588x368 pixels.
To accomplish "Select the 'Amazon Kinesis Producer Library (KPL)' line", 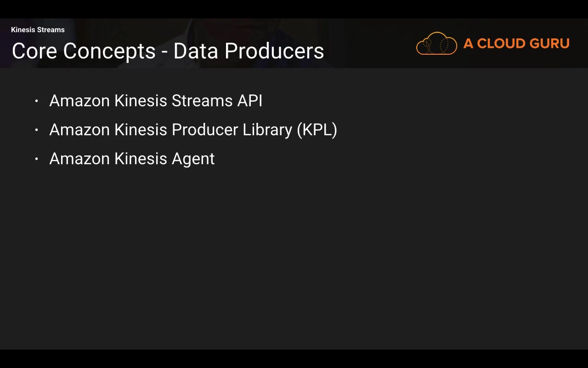I will tap(193, 130).
